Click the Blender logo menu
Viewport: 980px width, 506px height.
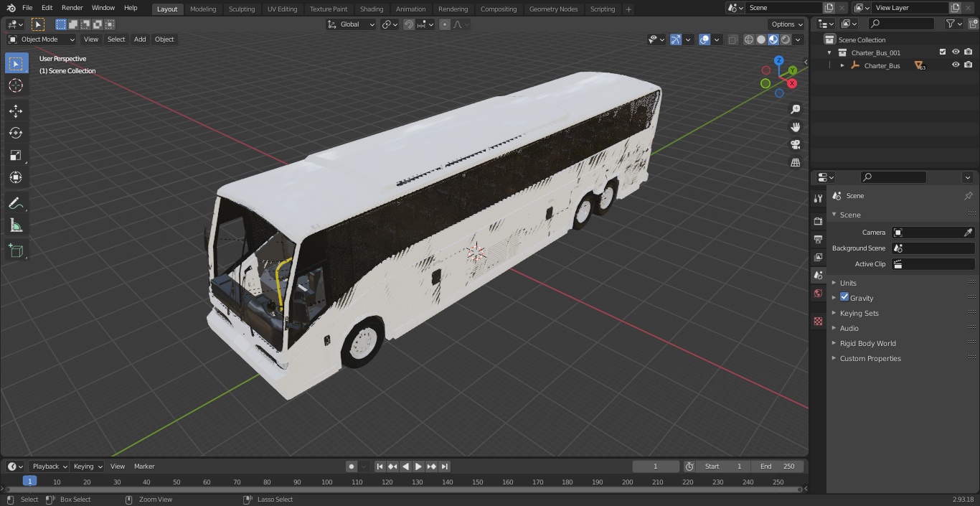point(11,8)
